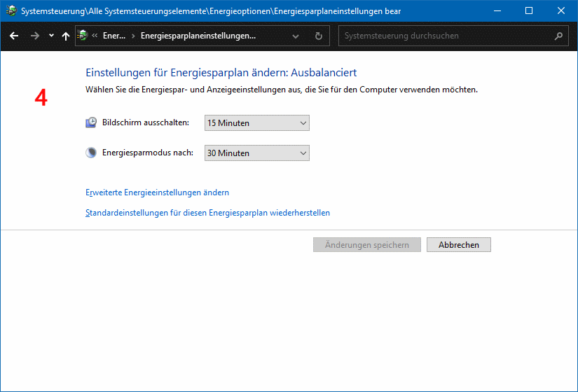Image resolution: width=578 pixels, height=392 pixels.
Task: Click the power options icon in address bar
Action: 83,36
